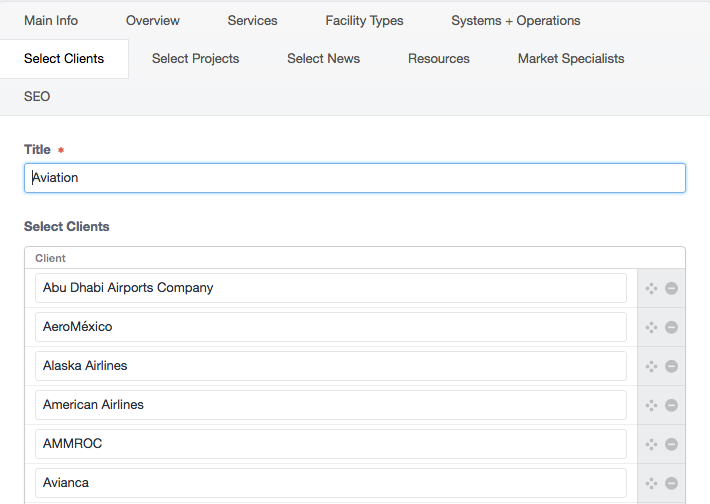The height and width of the screenshot is (504, 710).
Task: Click the Avianca client entry
Action: [331, 483]
